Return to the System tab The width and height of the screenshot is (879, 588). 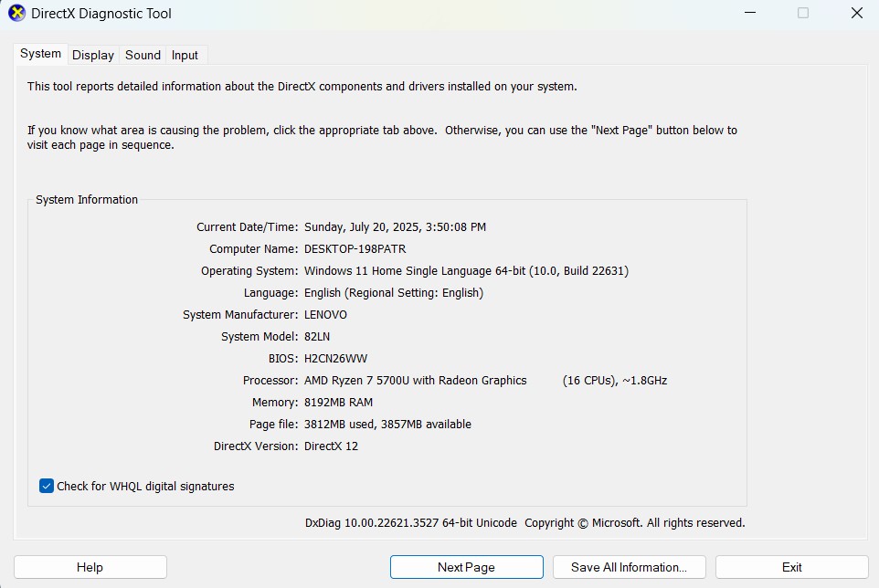[x=39, y=55]
